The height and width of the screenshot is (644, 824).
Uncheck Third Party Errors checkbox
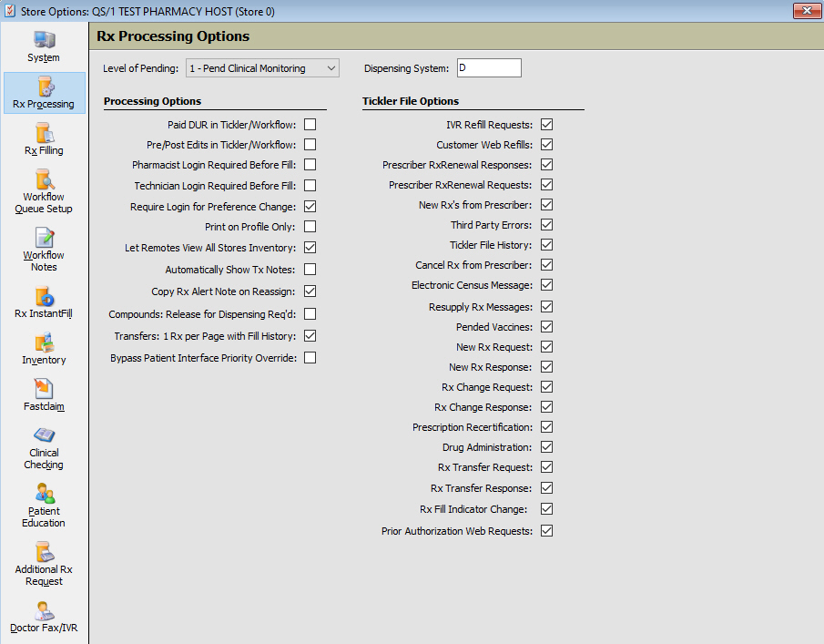pos(546,224)
